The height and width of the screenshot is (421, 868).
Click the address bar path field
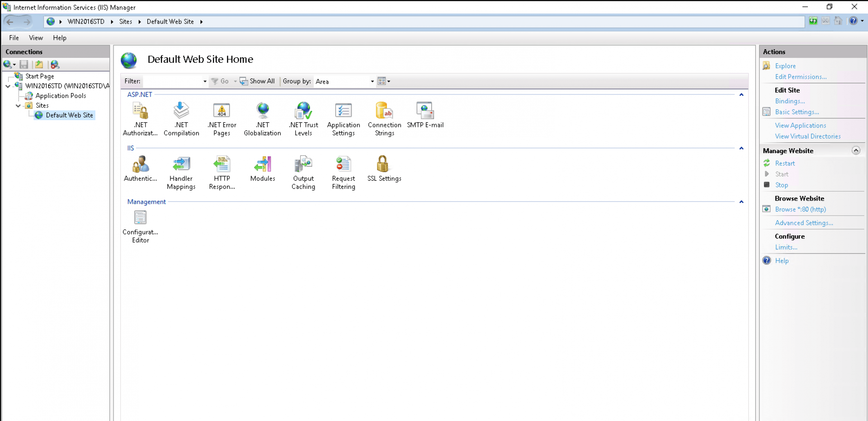(424, 22)
